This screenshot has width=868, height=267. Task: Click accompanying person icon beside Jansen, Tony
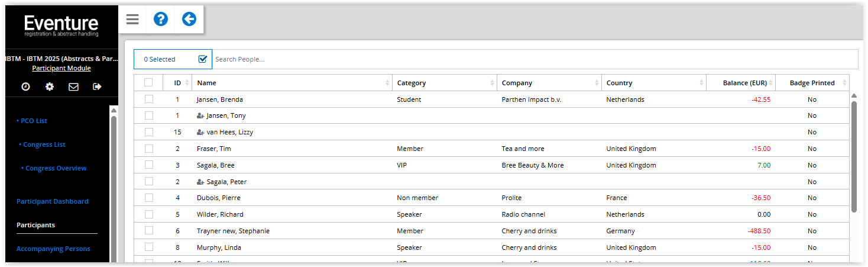click(x=200, y=116)
